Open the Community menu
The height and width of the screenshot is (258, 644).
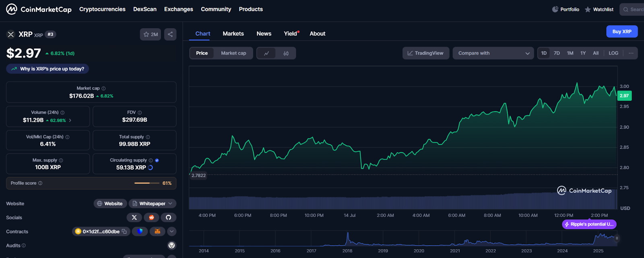[216, 9]
